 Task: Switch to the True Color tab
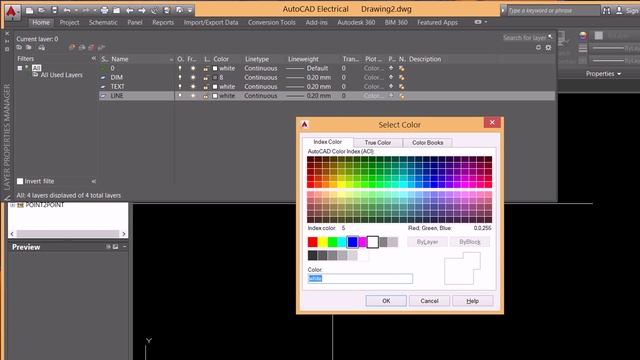pyautogui.click(x=378, y=142)
